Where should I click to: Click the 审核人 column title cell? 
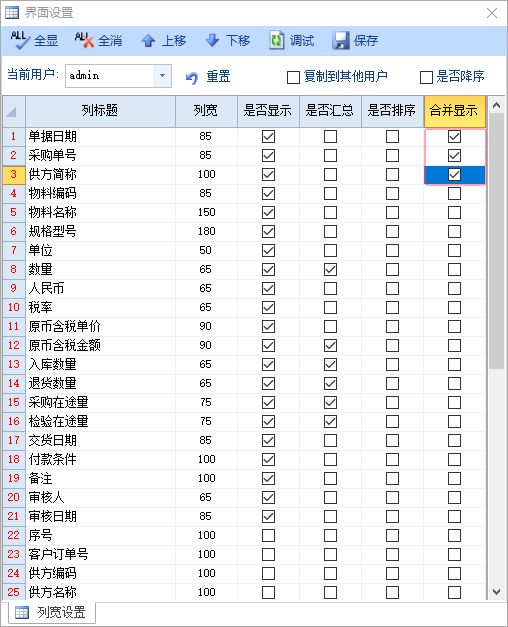tap(100, 497)
